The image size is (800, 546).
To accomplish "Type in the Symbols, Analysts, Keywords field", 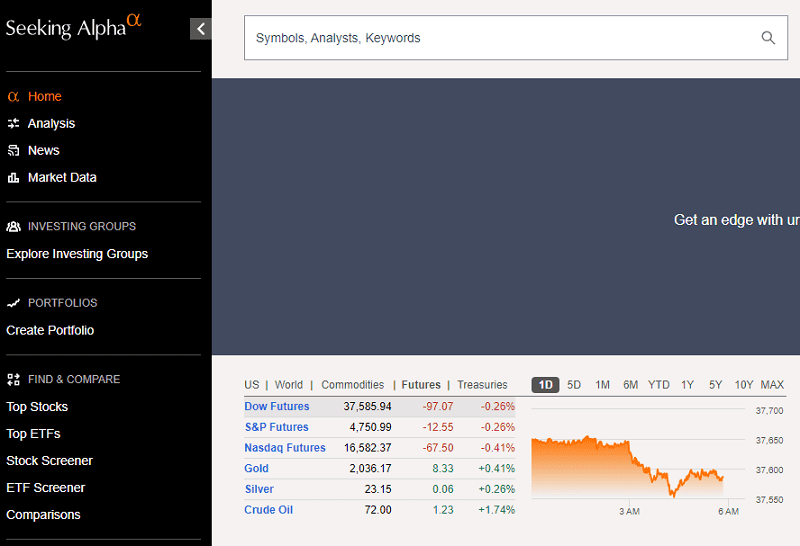I will (500, 38).
